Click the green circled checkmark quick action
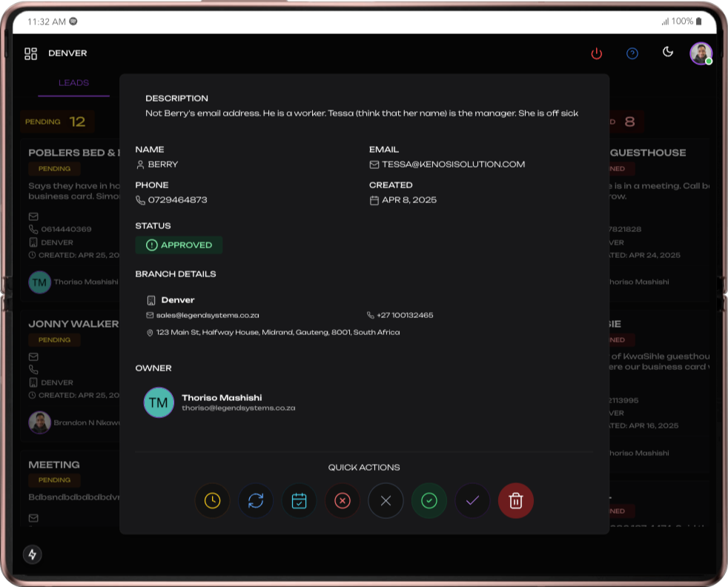 coord(429,501)
